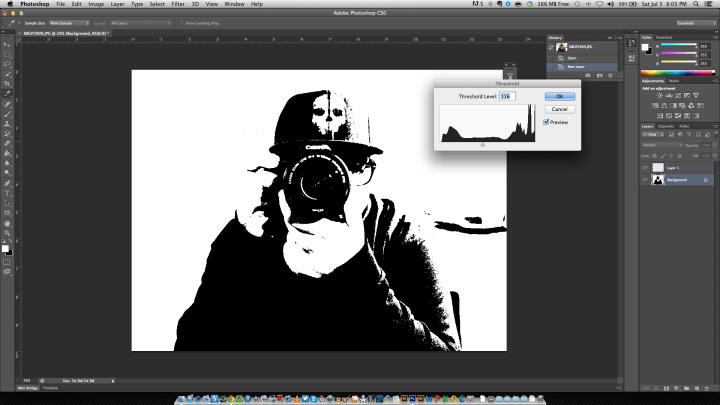The height and width of the screenshot is (405, 720).
Task: Select the Lasso tool
Action: point(7,64)
